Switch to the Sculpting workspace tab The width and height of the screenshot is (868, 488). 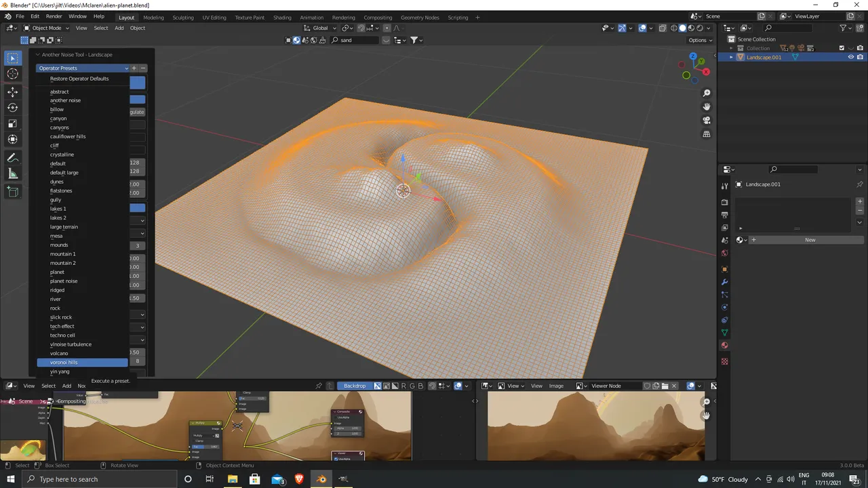pyautogui.click(x=182, y=17)
